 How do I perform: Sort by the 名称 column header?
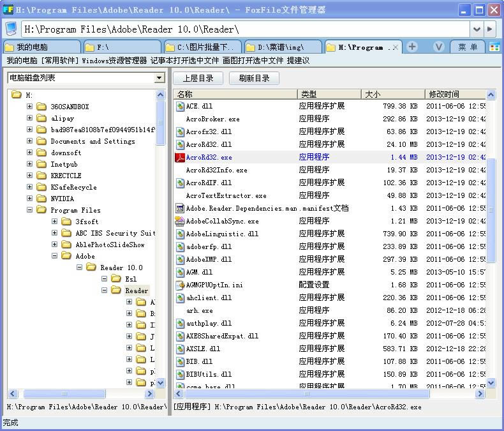[x=235, y=95]
